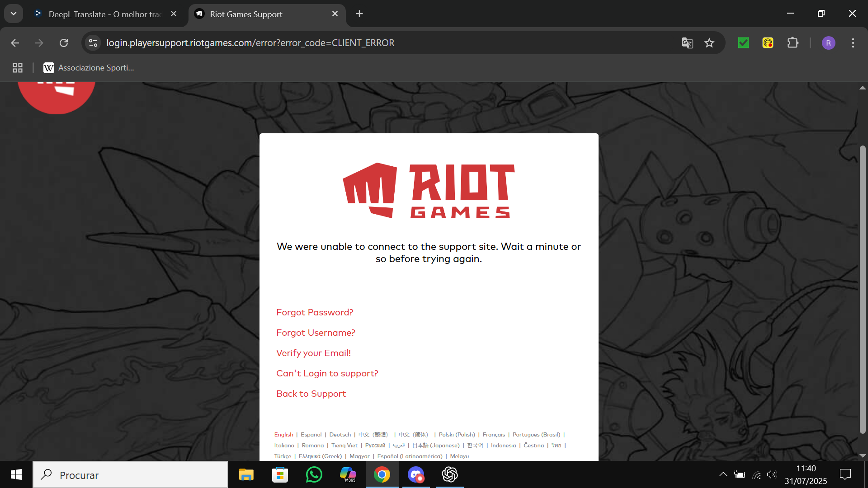Switch language to Romana
This screenshot has width=868, height=488.
(313, 446)
